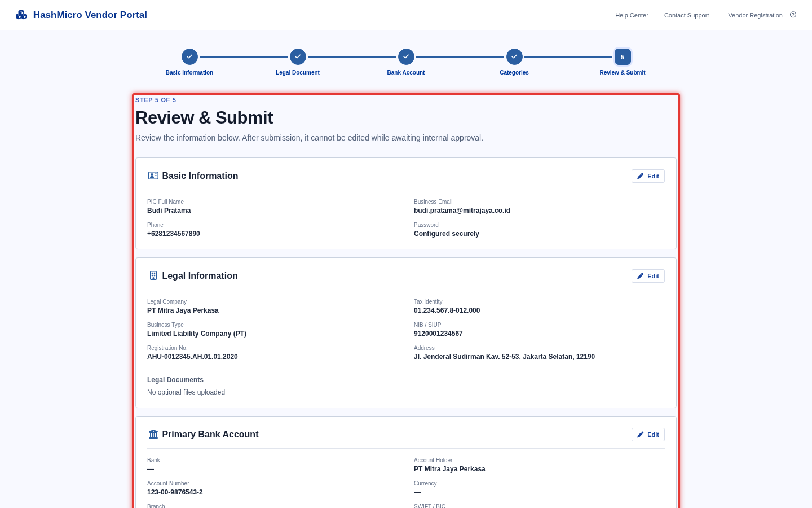The width and height of the screenshot is (812, 508).
Task: Click the Legal Document step checkmark circle
Action: point(298,56)
